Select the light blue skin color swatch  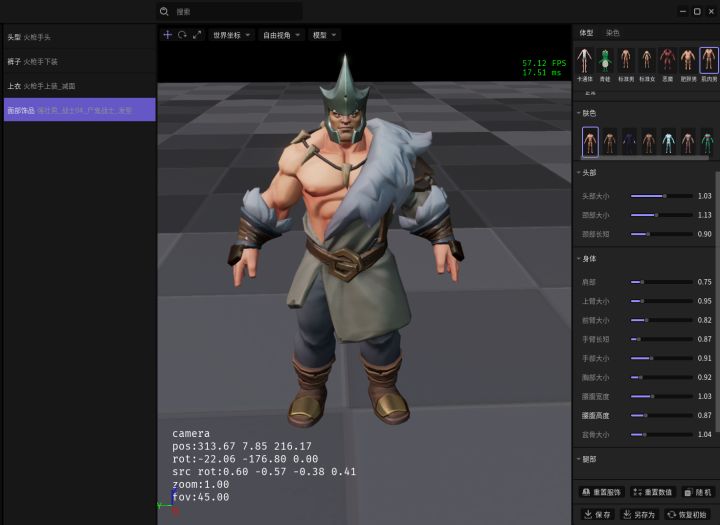click(x=668, y=142)
